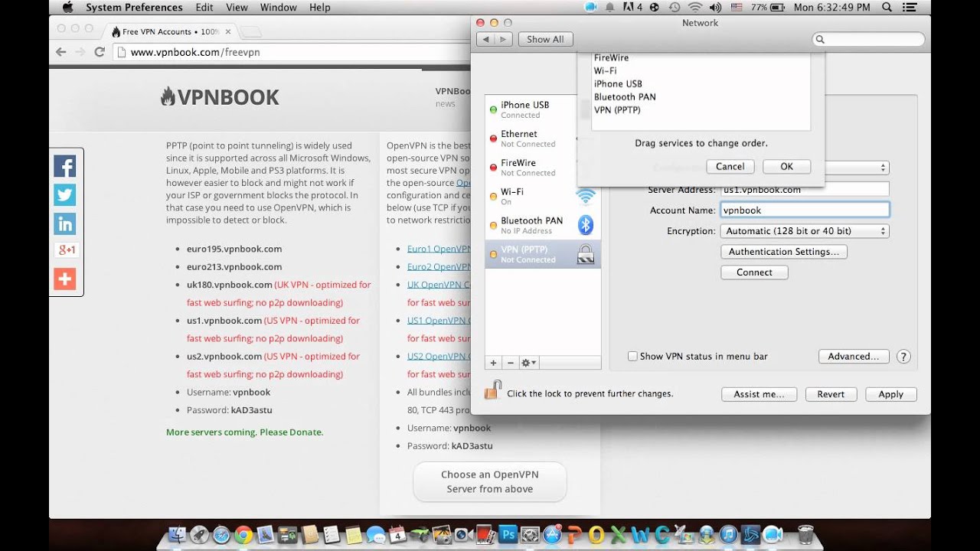Open Wi-Fi status menu in menu bar
980x551 pixels.
point(694,8)
